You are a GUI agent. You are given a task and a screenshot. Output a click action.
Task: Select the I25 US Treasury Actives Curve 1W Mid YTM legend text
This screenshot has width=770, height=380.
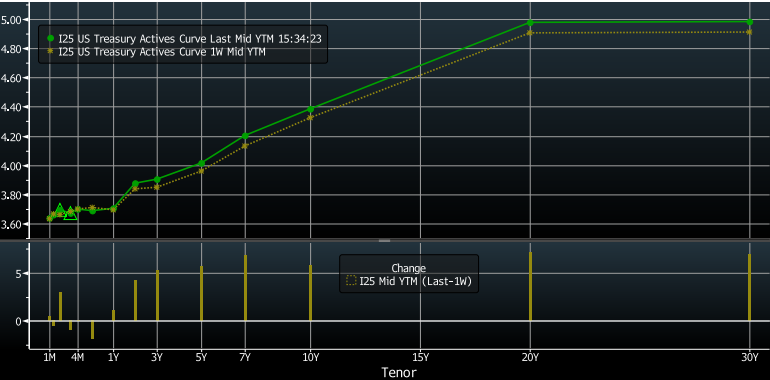[x=162, y=51]
